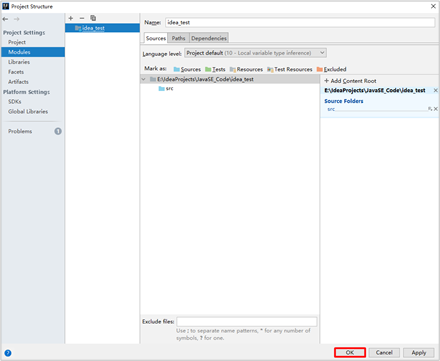Viewport: 440px width, 361px height.
Task: Copy the selected module
Action: point(93,18)
